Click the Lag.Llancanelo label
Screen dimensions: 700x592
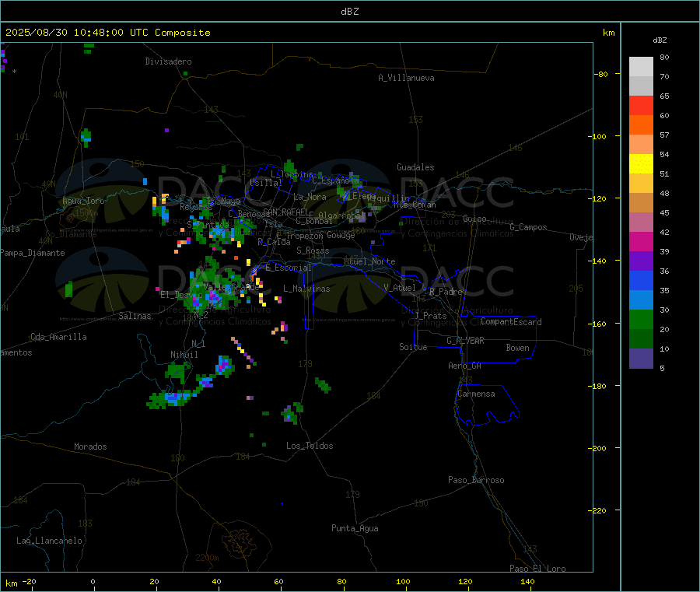point(49,541)
